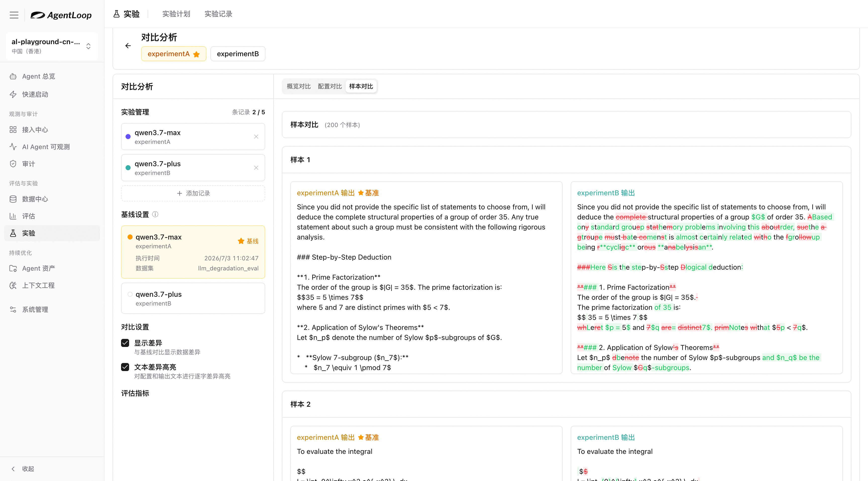Click the 样本 1 header

click(300, 160)
